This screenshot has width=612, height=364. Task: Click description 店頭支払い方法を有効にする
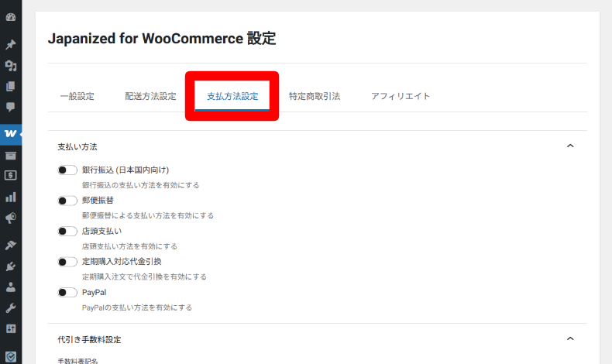pyautogui.click(x=129, y=246)
